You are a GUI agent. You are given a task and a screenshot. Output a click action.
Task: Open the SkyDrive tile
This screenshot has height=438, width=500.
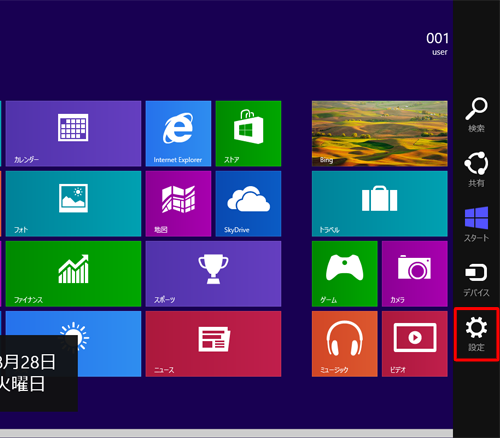click(x=248, y=204)
